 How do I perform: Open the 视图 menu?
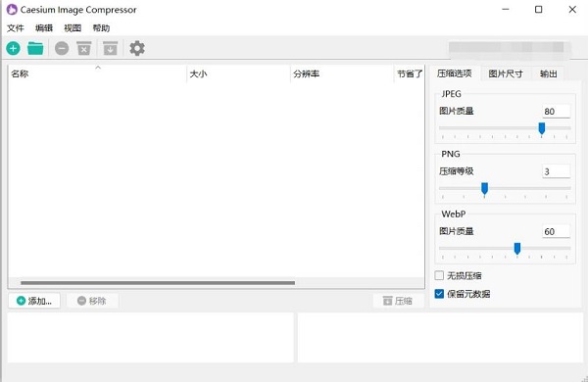tap(73, 28)
